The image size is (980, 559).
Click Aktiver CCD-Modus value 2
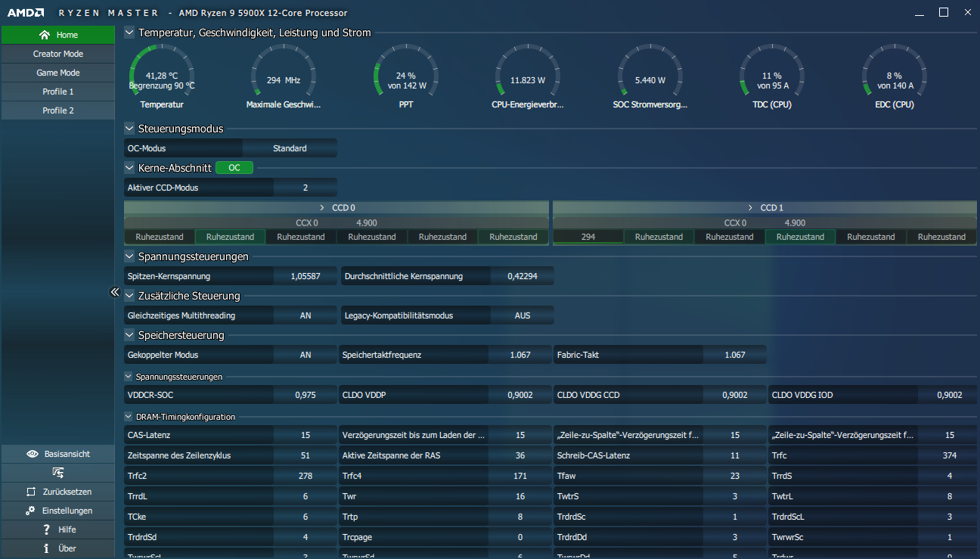tap(305, 188)
